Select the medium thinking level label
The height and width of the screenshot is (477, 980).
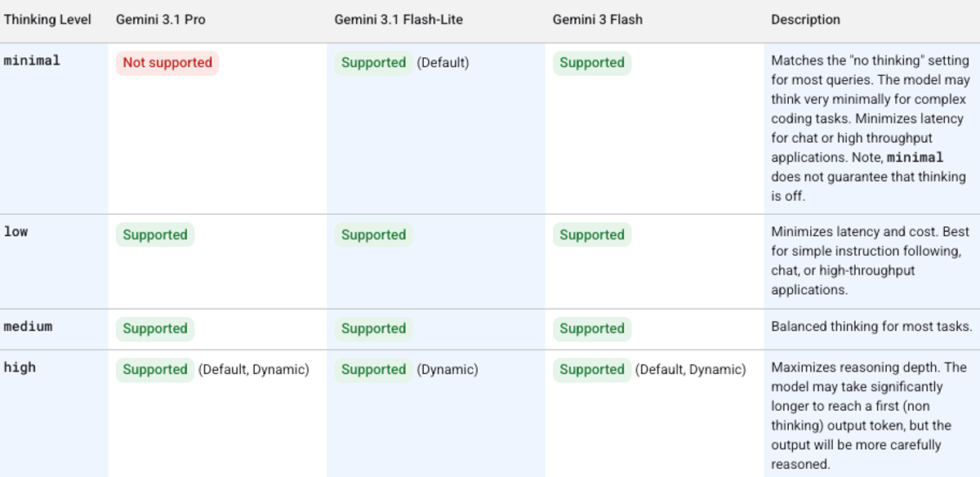point(28,327)
